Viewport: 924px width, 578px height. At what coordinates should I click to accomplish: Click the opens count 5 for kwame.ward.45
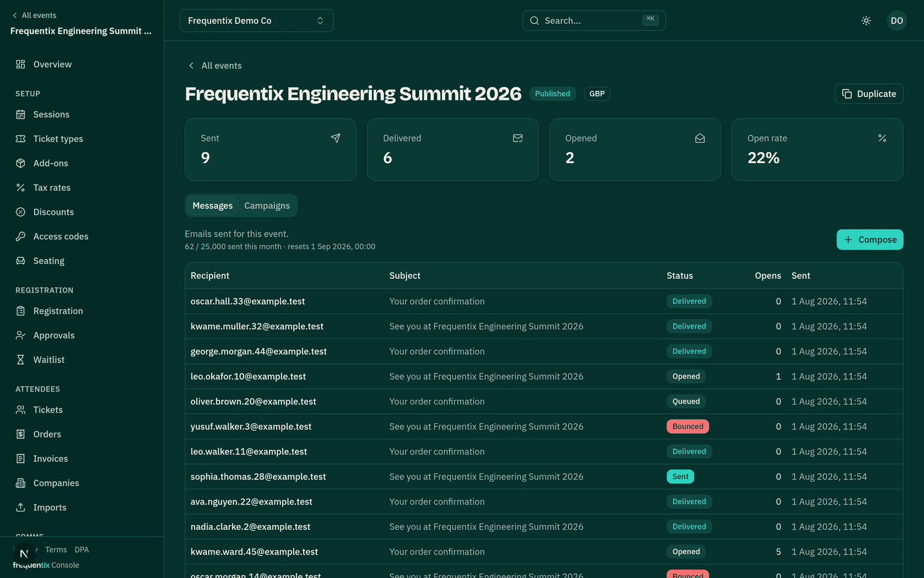[778, 552]
